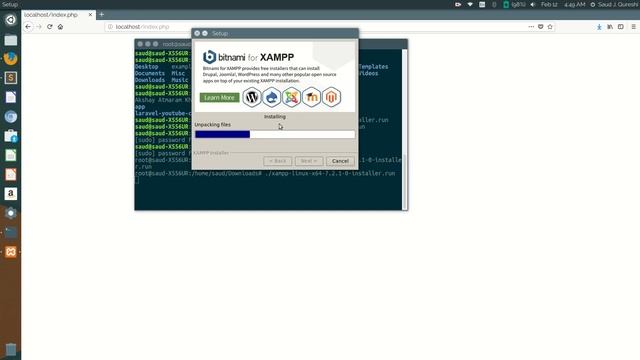Click the WordPress icon in Bitnami banner
This screenshot has width=640, height=360.
[252, 97]
